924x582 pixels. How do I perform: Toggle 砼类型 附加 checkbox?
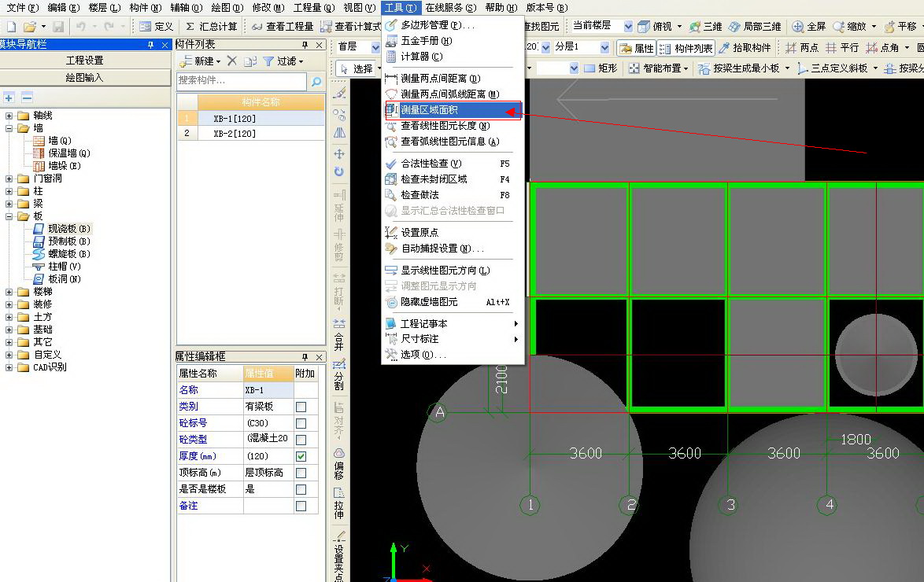[x=301, y=440]
